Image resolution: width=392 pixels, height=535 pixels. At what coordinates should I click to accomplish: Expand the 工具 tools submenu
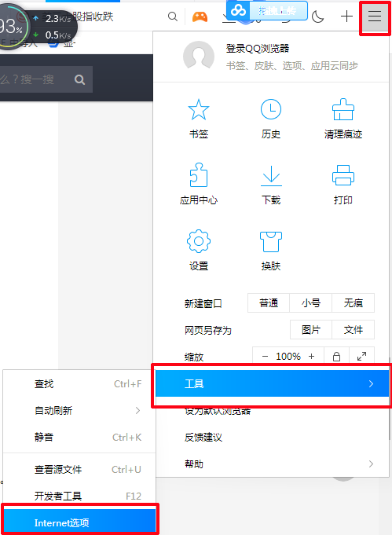[x=272, y=383]
